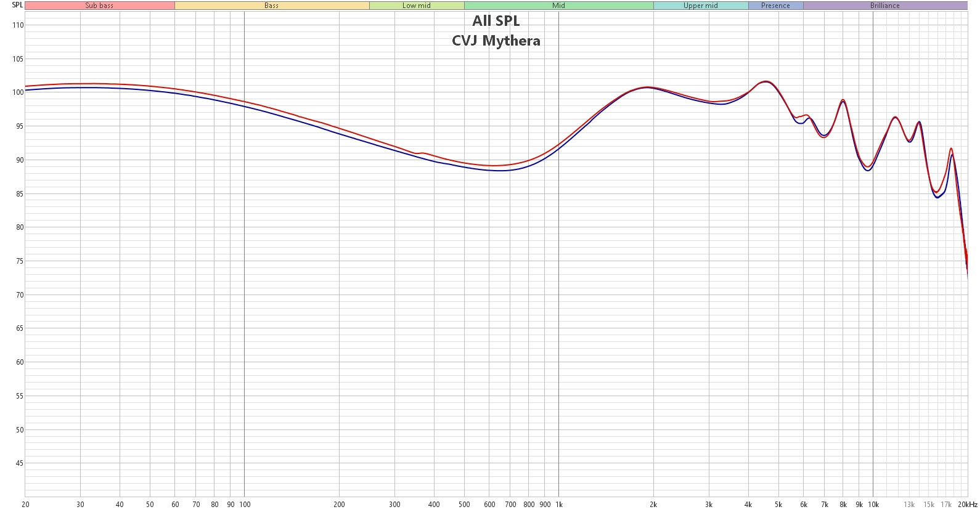Click the 1k frequency axis label
The height and width of the screenshot is (512, 980).
(x=559, y=505)
